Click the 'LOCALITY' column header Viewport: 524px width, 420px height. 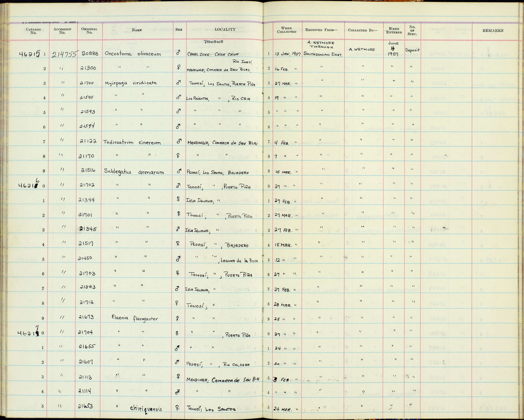[x=225, y=29]
